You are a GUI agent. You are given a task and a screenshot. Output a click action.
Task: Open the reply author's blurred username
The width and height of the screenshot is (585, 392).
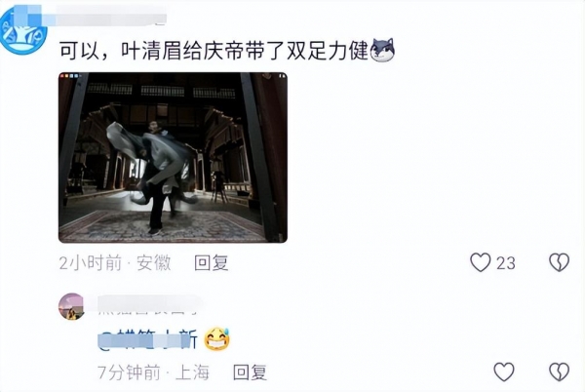coord(147,304)
